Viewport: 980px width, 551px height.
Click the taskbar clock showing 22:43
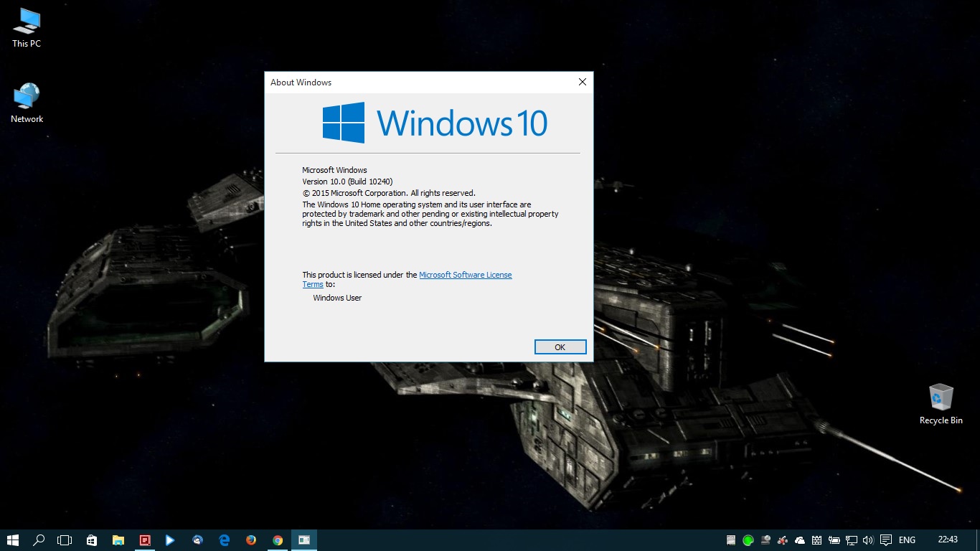coord(948,540)
